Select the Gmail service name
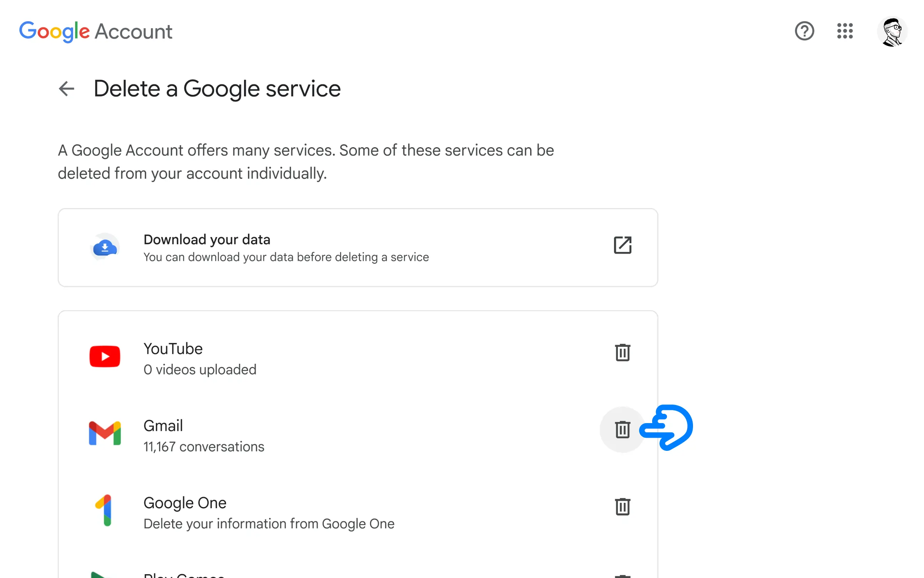 (163, 426)
